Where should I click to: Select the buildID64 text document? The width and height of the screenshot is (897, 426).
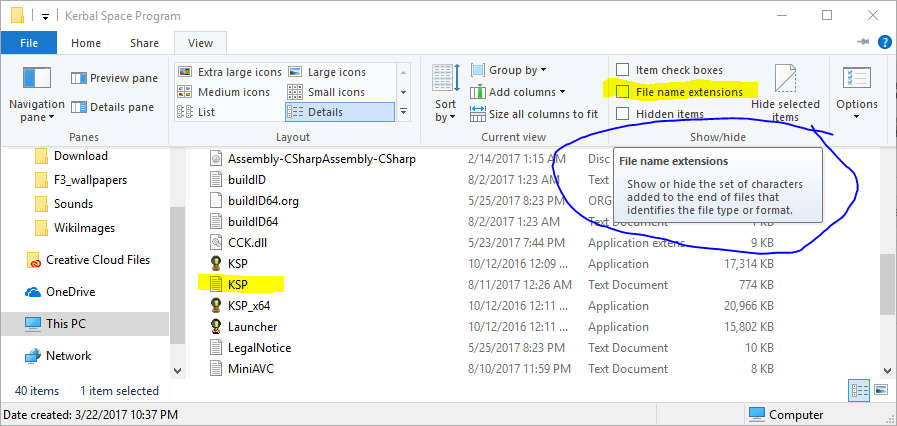253,221
